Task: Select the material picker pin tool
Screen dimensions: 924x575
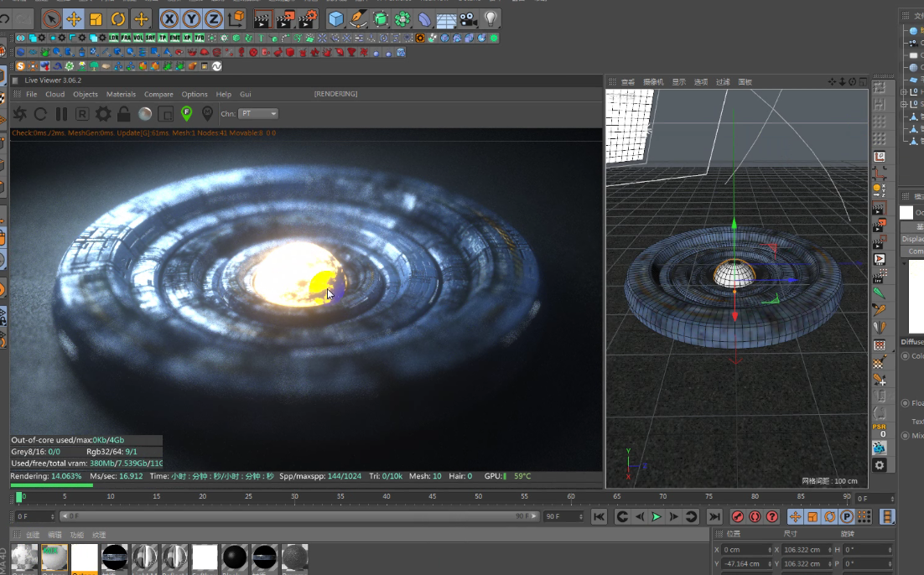Action: (x=209, y=114)
